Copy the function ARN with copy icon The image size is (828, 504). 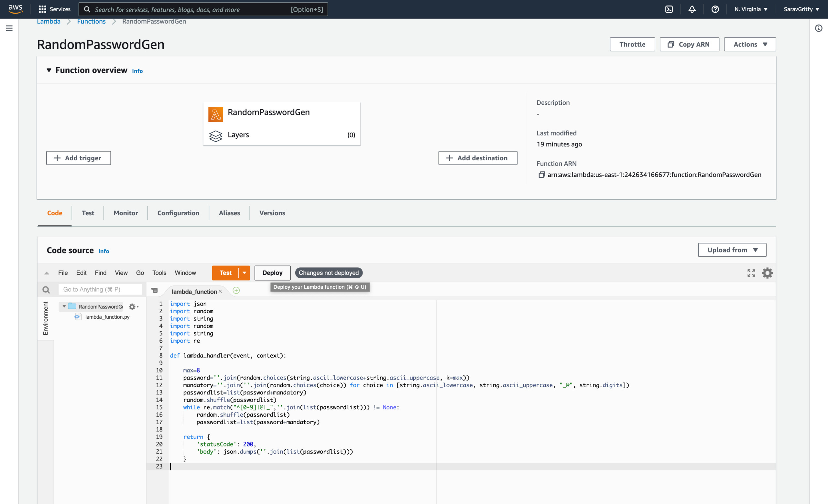tap(541, 175)
